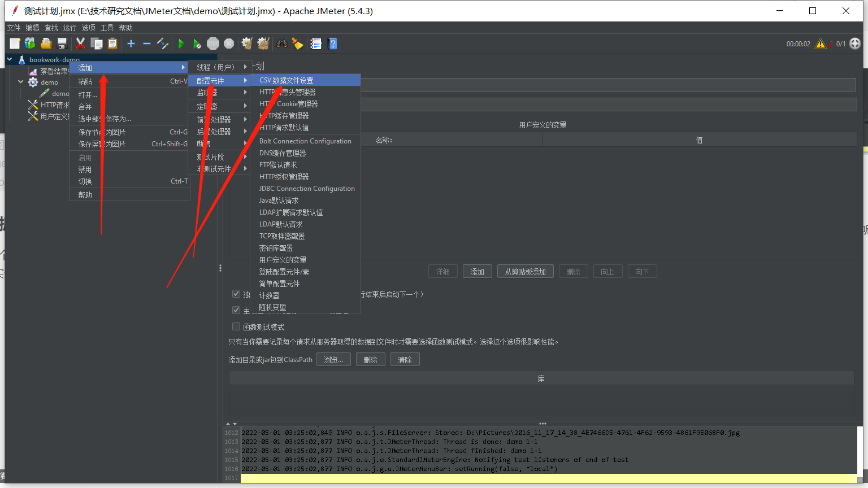
Task: Toggle the second checkbox beginning with 主
Action: pyautogui.click(x=236, y=310)
